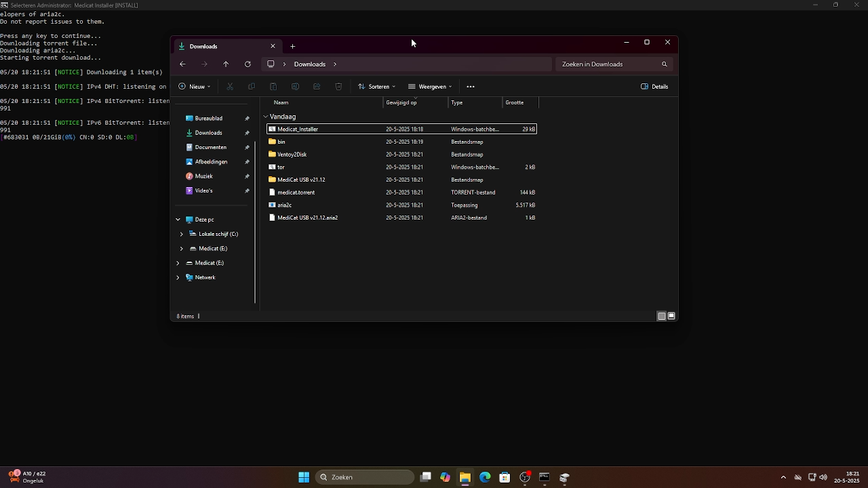
Task: Switch to terminal window on taskbar
Action: click(x=544, y=477)
